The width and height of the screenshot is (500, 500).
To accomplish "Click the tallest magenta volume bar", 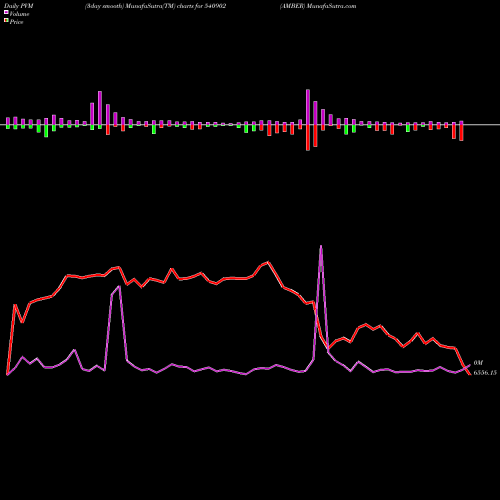I will coord(308,107).
